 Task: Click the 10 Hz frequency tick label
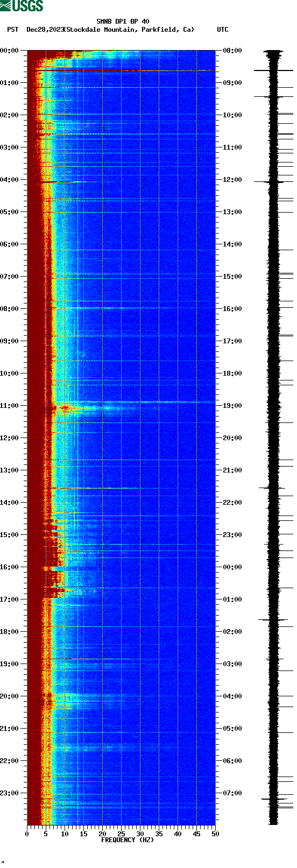(x=65, y=834)
